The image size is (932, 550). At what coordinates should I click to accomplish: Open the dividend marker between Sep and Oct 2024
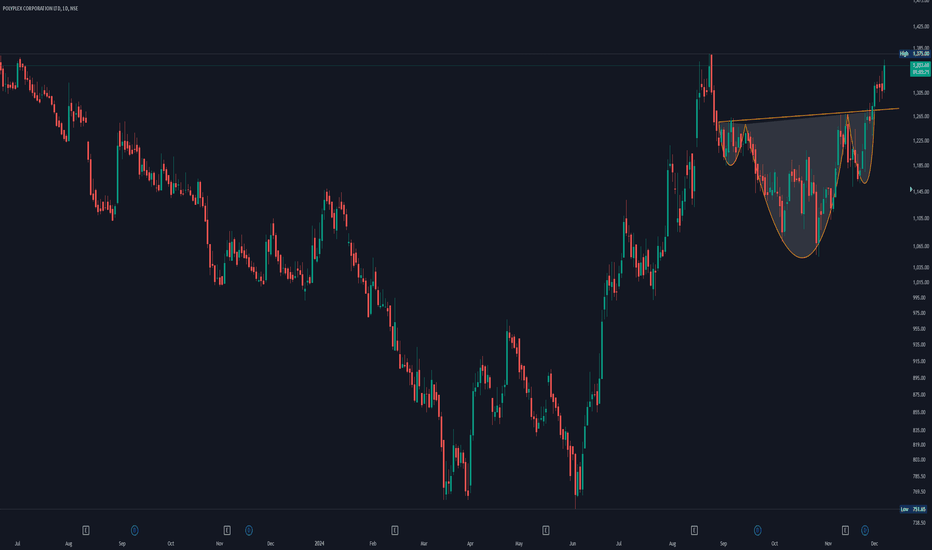(x=758, y=530)
